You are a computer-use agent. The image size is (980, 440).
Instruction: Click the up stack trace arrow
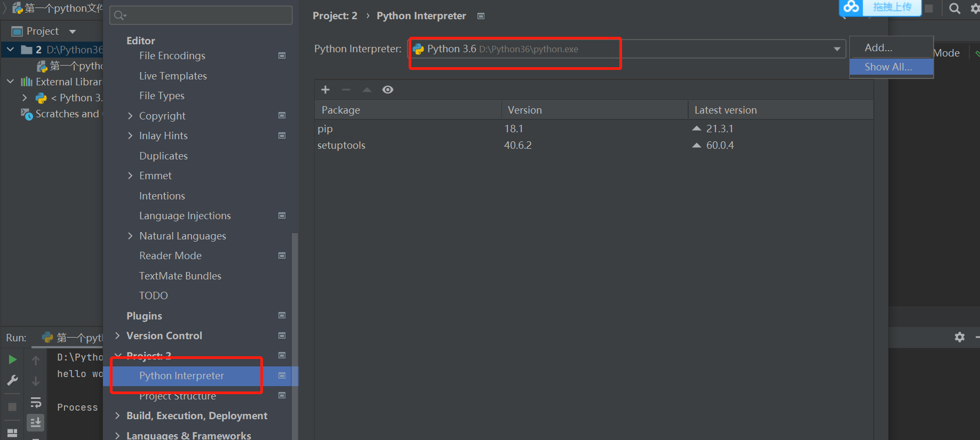(x=36, y=361)
